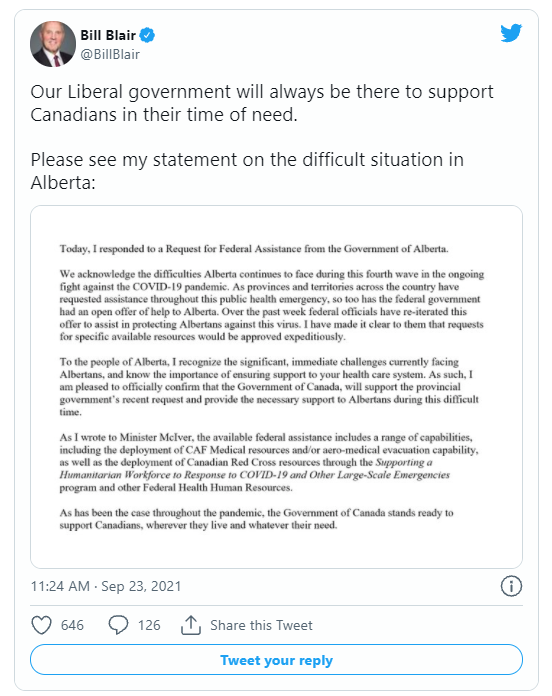The width and height of the screenshot is (552, 696).
Task: Click the blue verified badge
Action: (147, 35)
